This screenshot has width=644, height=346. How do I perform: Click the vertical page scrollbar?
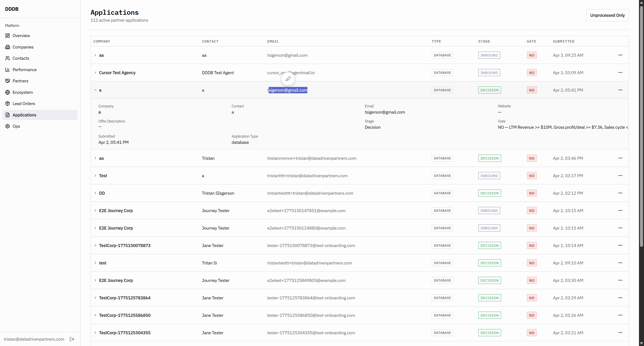tap(641, 125)
